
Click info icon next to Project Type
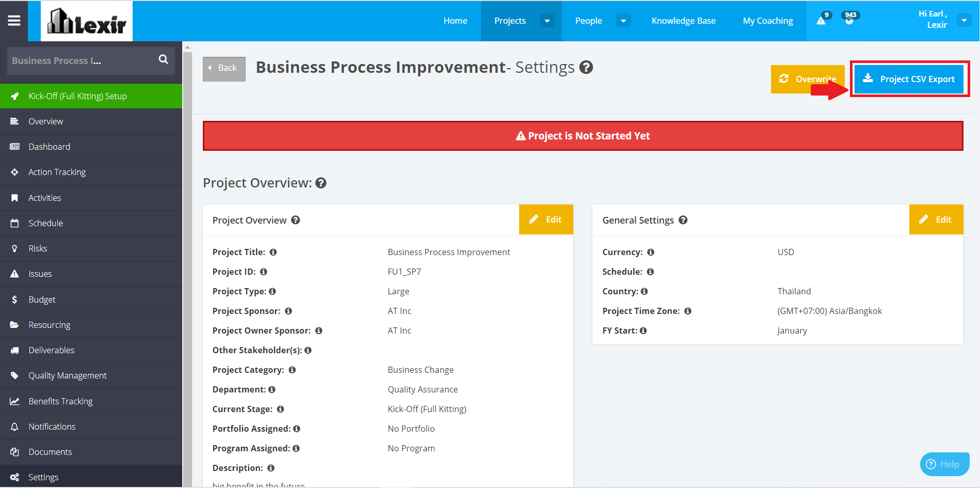272,291
